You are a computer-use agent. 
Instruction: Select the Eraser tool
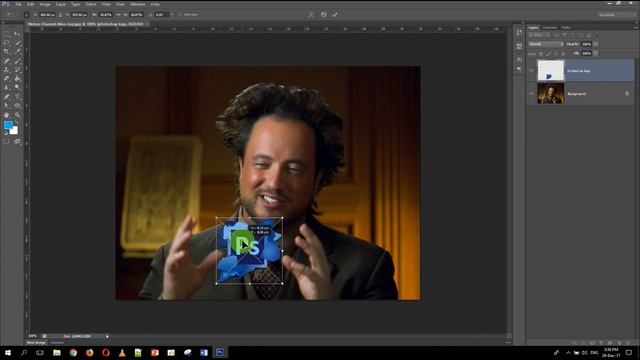(x=7, y=79)
